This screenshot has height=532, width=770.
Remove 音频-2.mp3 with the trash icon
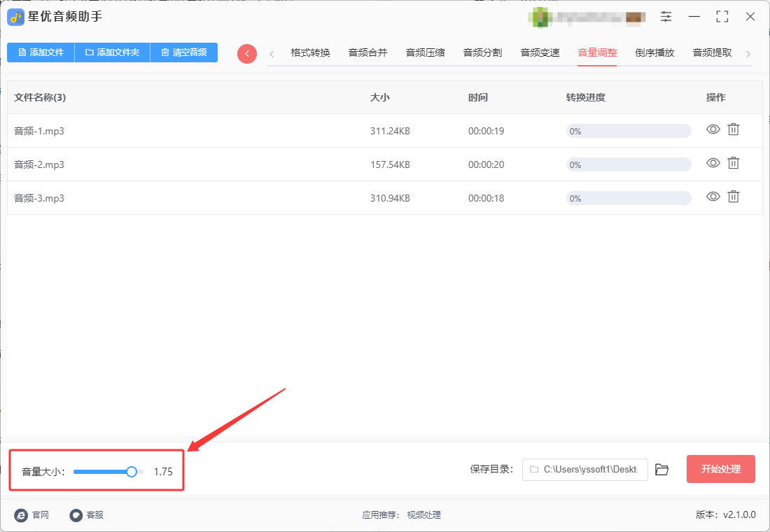coord(733,162)
